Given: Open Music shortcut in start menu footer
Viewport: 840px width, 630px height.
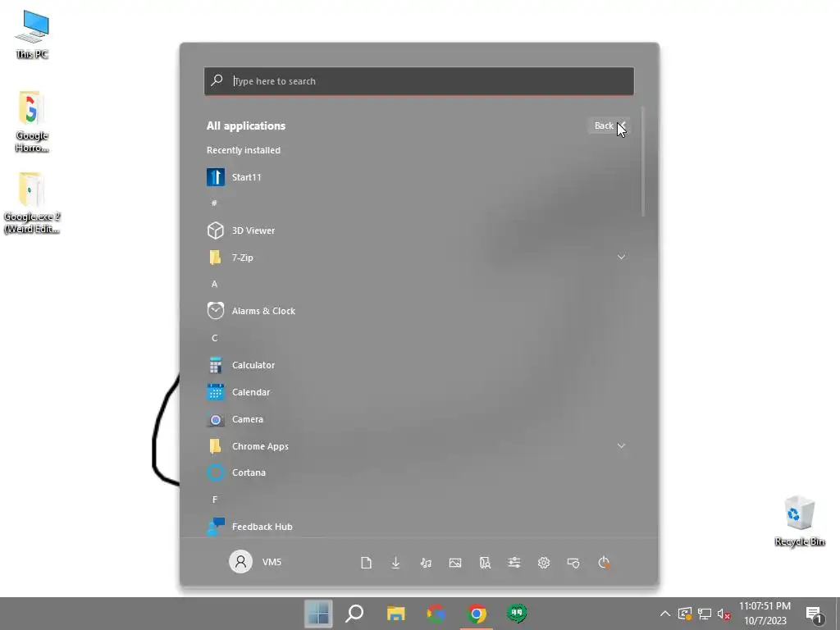Looking at the screenshot, I should [x=426, y=563].
